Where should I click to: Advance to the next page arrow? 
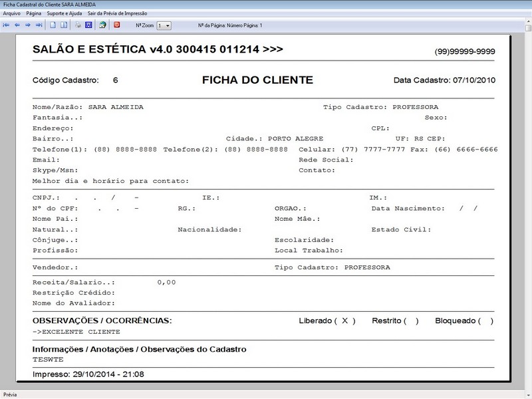pyautogui.click(x=28, y=25)
